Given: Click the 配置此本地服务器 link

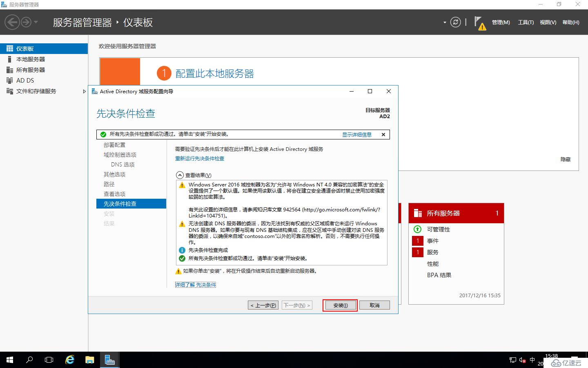Looking at the screenshot, I should (214, 74).
